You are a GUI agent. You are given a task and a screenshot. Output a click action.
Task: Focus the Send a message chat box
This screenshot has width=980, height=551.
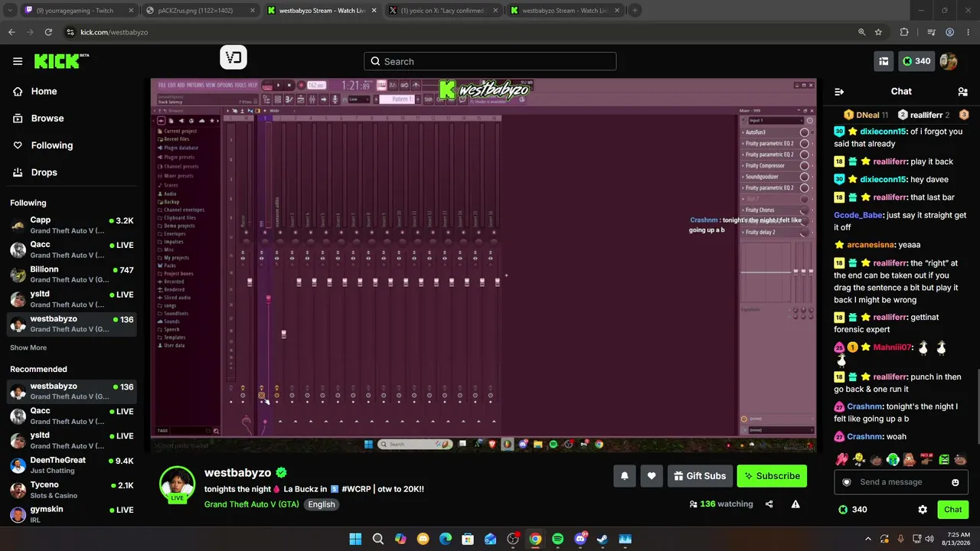(900, 482)
